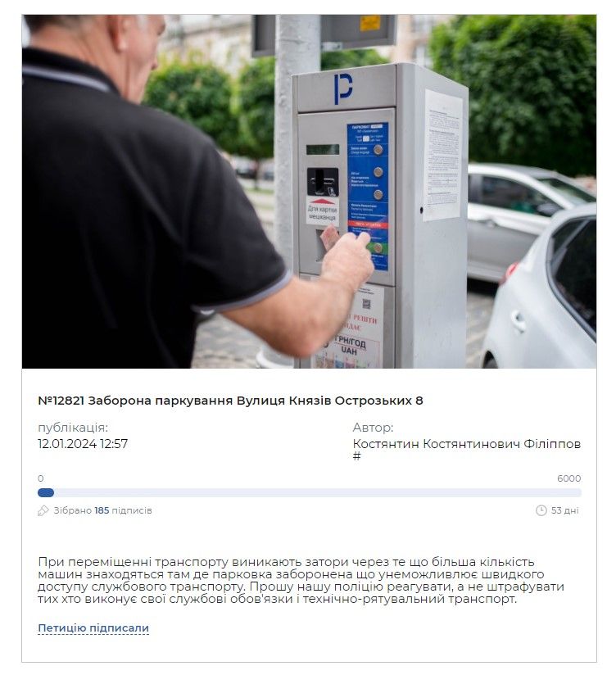Click the parking meter photo thumbnail
This screenshot has height=675, width=616.
(x=309, y=192)
